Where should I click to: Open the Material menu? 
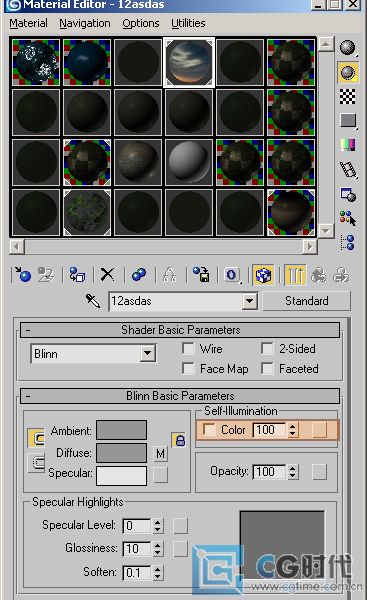point(29,23)
